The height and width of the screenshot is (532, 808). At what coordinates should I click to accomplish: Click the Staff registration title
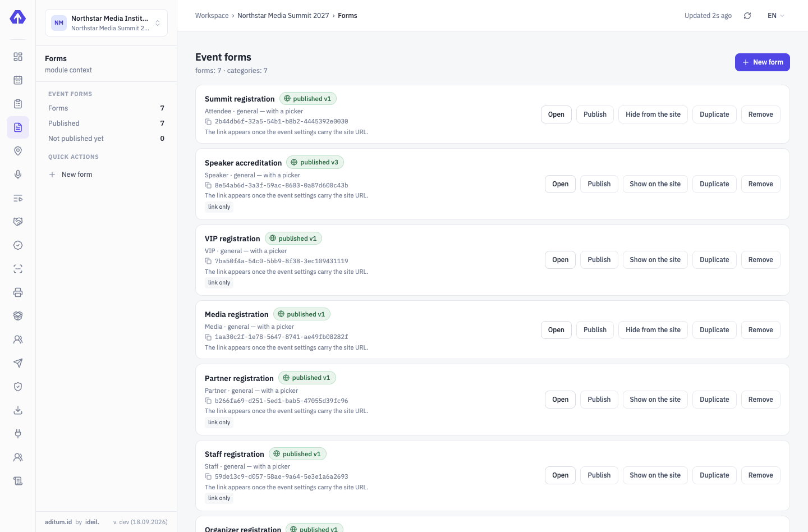(235, 455)
